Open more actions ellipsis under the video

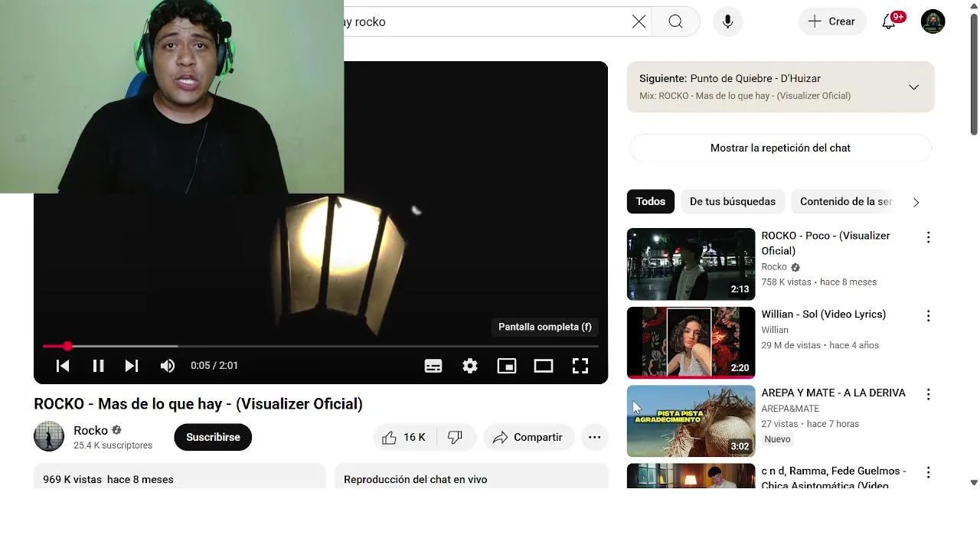(594, 437)
